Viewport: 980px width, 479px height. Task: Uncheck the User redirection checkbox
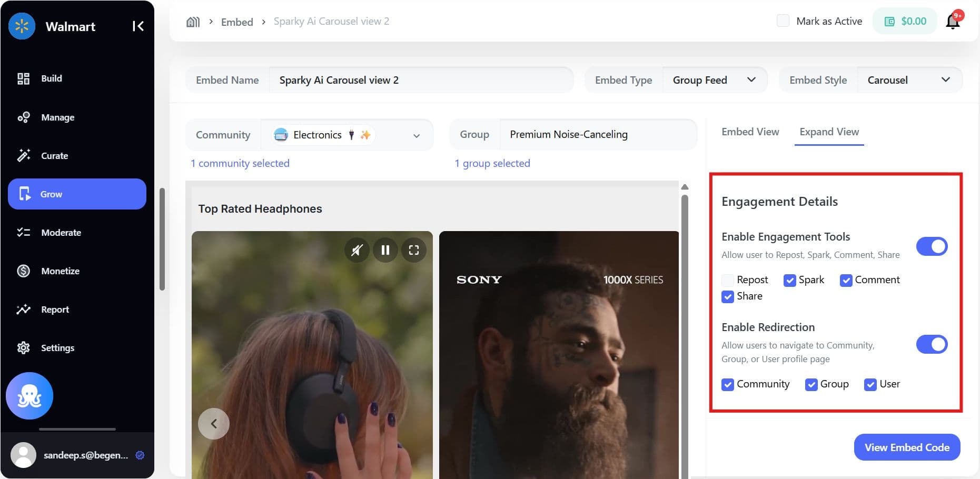coord(870,384)
